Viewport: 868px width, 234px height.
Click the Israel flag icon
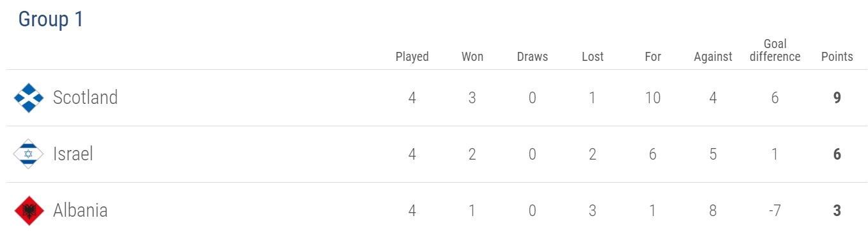29,155
